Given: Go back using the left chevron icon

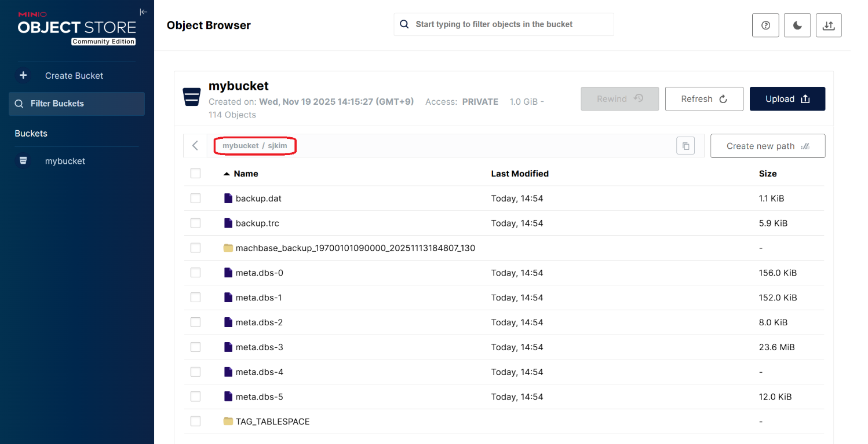Looking at the screenshot, I should click(195, 146).
